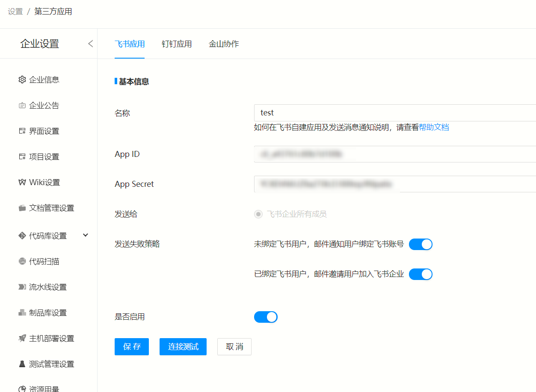This screenshot has height=392, width=536.
Task: Select the 流水线设置 pipeline icon
Action: 22,287
